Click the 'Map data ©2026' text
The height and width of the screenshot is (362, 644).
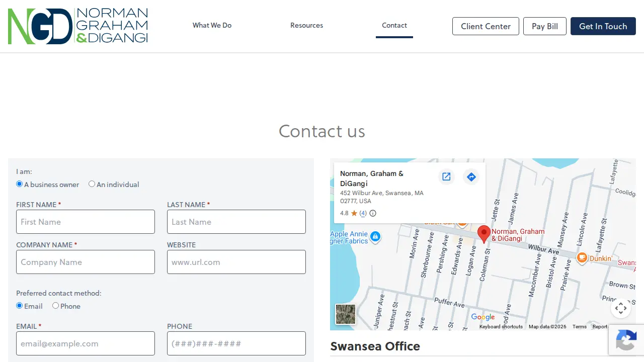[x=547, y=327]
